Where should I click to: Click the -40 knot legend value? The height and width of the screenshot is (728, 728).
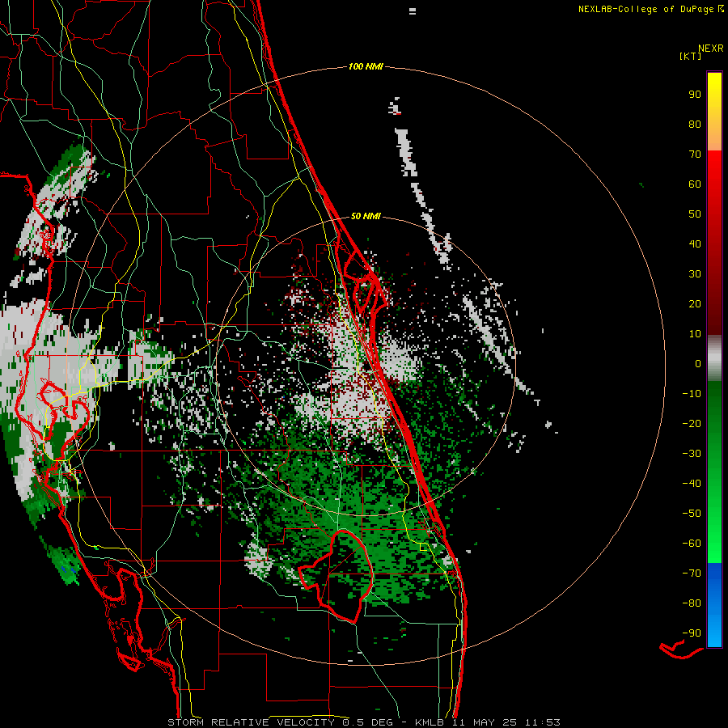tap(692, 484)
